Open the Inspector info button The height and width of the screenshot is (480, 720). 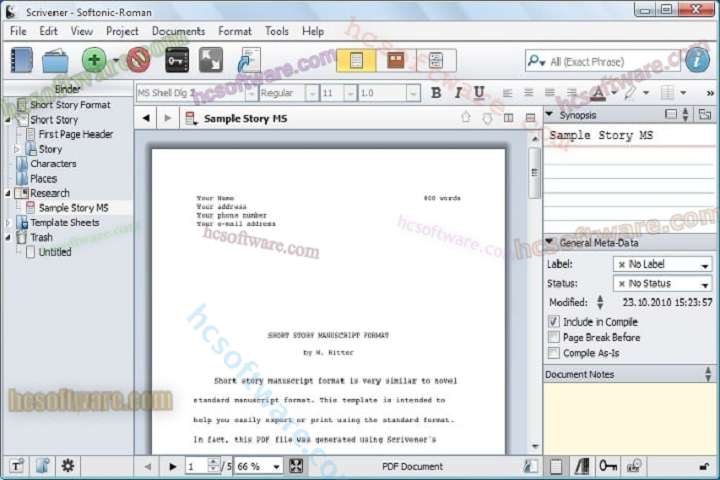click(697, 60)
